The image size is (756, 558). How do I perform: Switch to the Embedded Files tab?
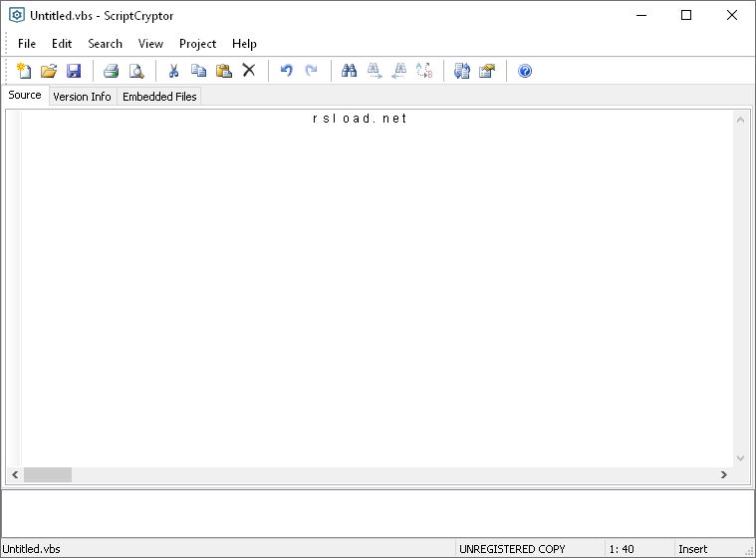pyautogui.click(x=159, y=97)
